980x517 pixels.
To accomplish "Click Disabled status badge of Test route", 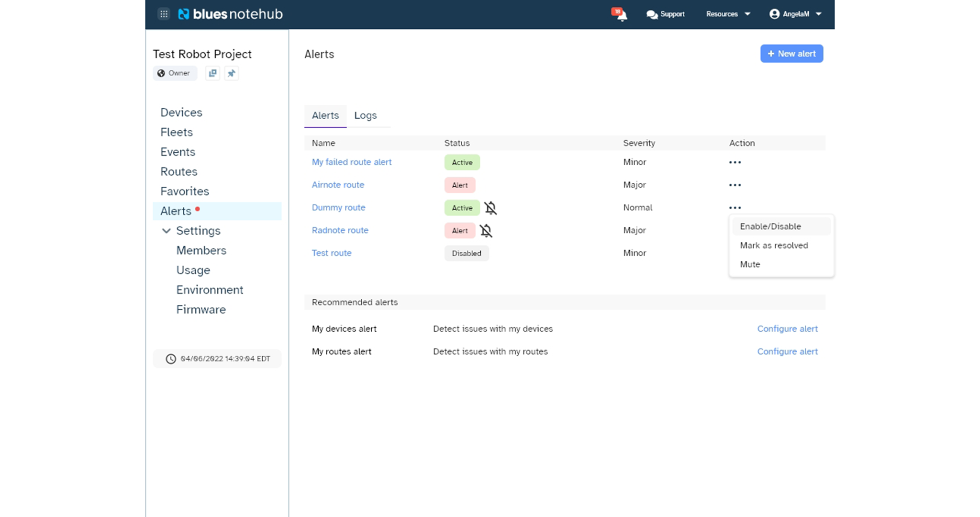I will tap(467, 253).
